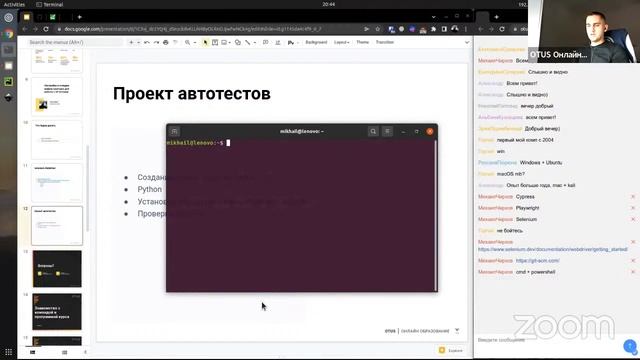This screenshot has width=640, height=360.
Task: Open a new browser tab with plus
Action: [80, 17]
